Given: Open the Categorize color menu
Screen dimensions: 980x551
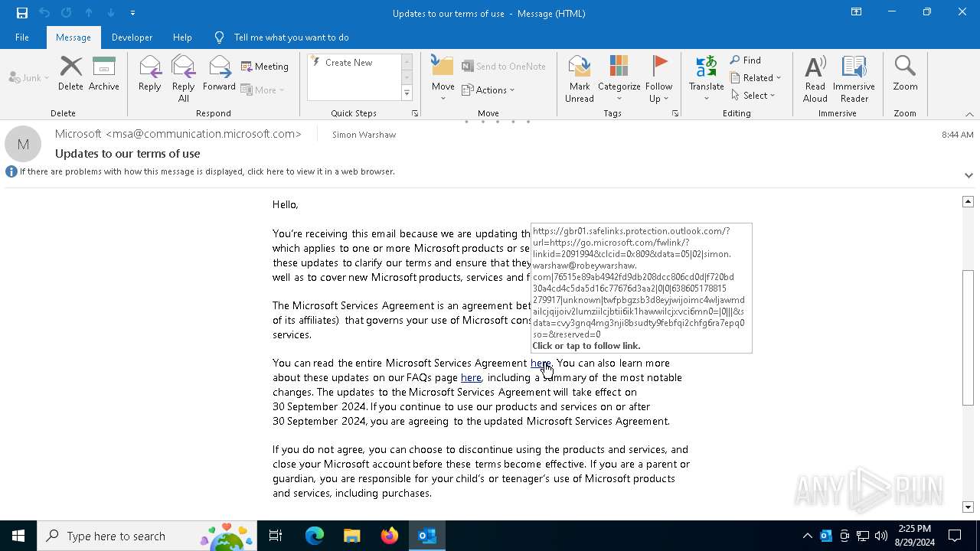Looking at the screenshot, I should tap(619, 79).
